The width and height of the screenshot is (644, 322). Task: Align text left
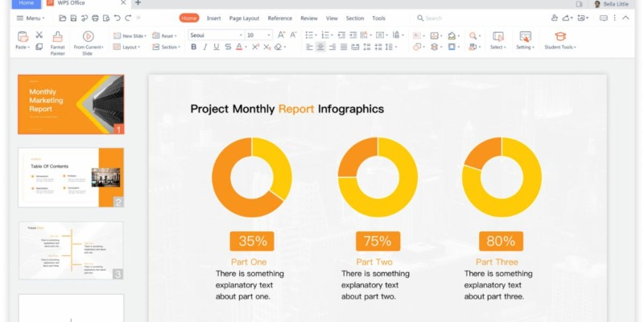point(309,47)
